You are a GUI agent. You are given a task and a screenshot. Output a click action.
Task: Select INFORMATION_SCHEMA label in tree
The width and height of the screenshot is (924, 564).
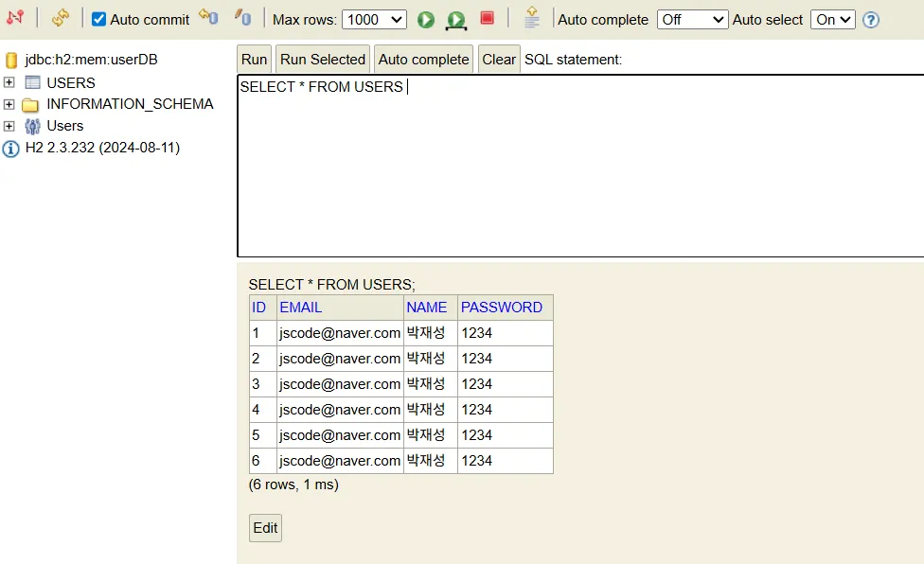pyautogui.click(x=131, y=104)
